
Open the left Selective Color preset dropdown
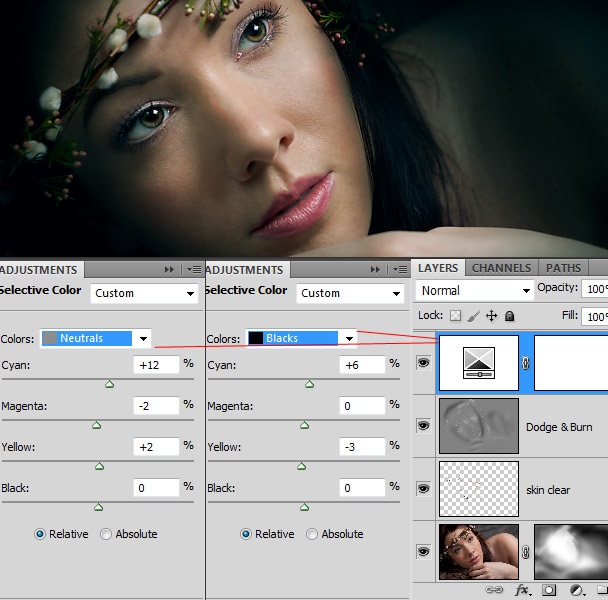(x=144, y=293)
